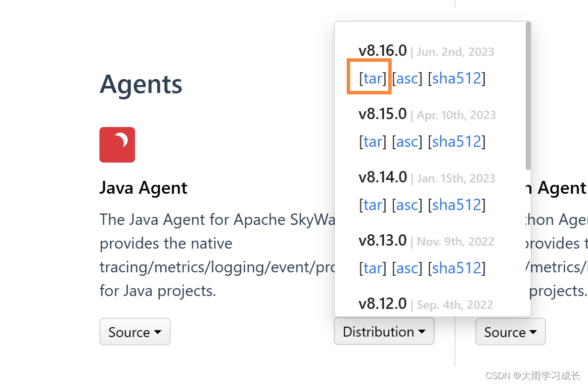The image size is (588, 385).
Task: Open the v8.13.0 asc signature link
Action: (407, 268)
